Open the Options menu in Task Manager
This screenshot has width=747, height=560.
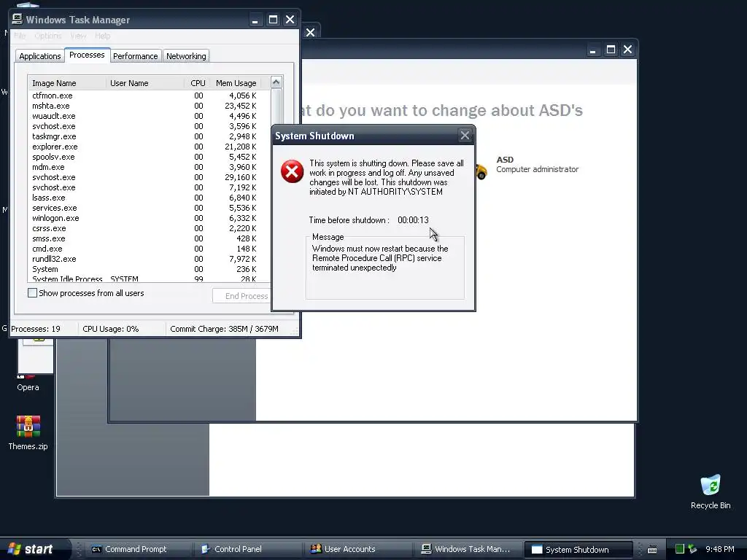(x=47, y=36)
